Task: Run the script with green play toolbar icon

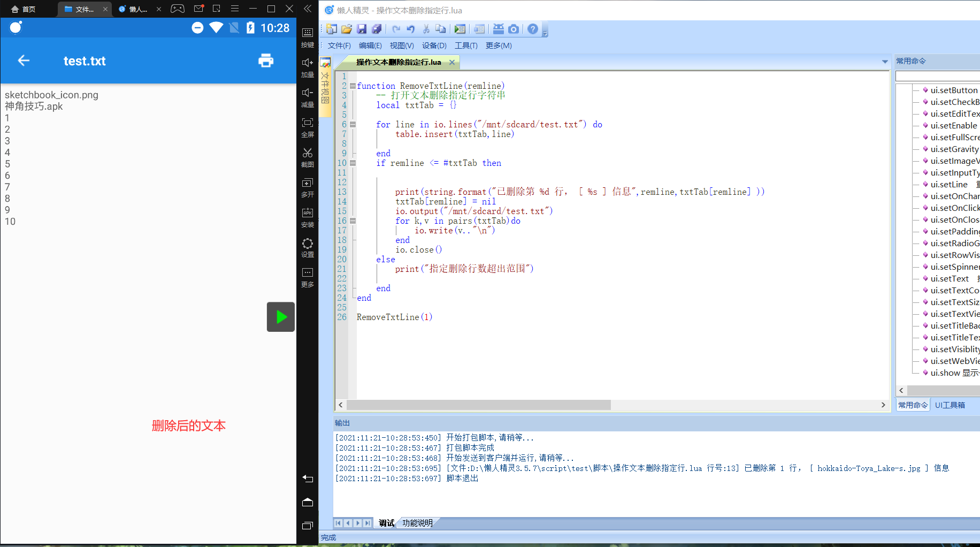Action: [x=460, y=29]
